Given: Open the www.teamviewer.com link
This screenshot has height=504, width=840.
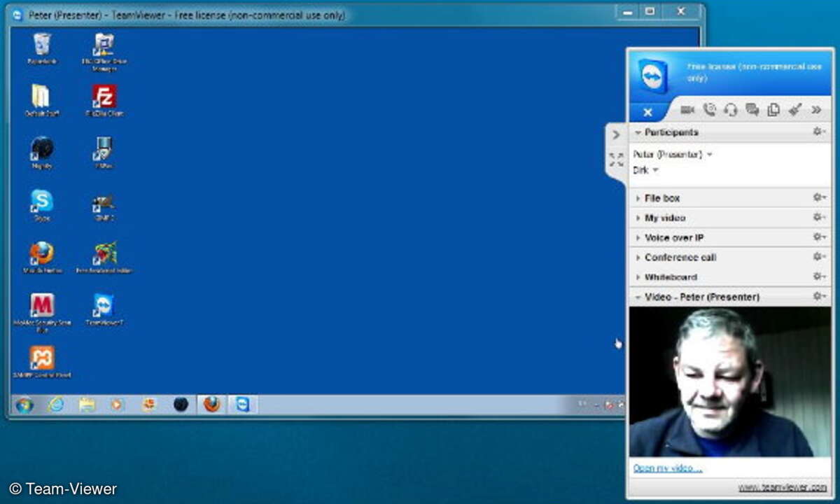Looking at the screenshot, I should [783, 487].
